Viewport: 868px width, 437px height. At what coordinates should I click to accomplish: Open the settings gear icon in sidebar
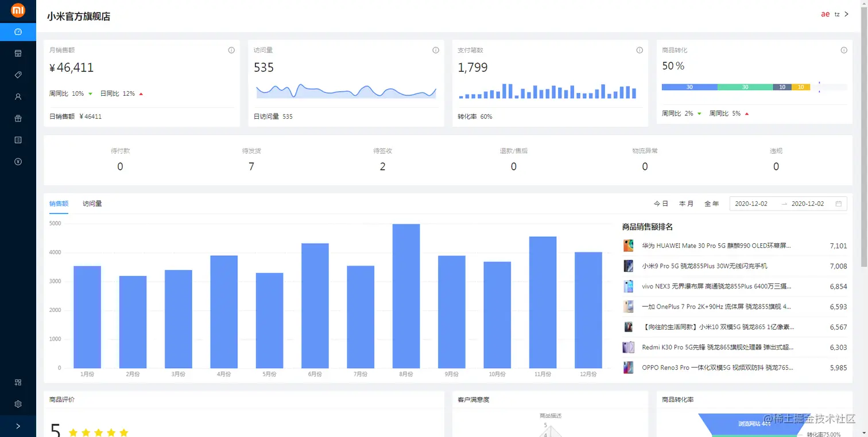tap(18, 404)
